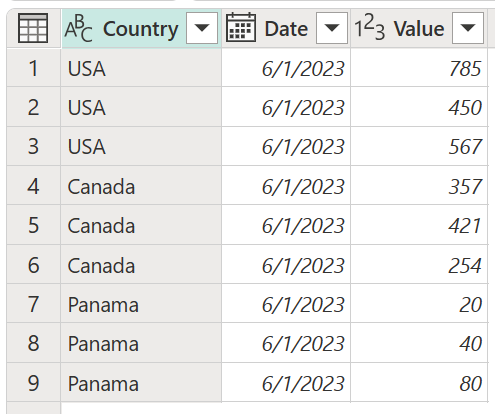This screenshot has height=414, width=495.
Task: Select the Date column header
Action: (x=286, y=29)
